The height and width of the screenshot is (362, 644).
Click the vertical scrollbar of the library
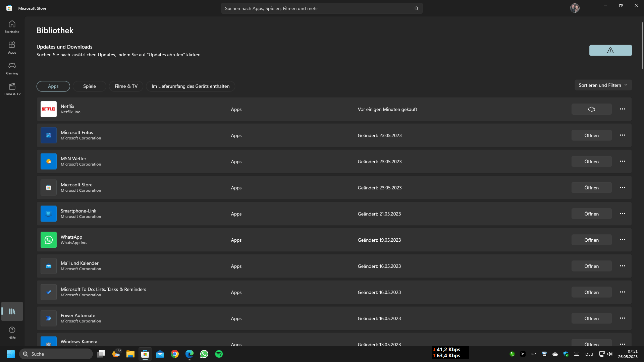click(x=642, y=46)
